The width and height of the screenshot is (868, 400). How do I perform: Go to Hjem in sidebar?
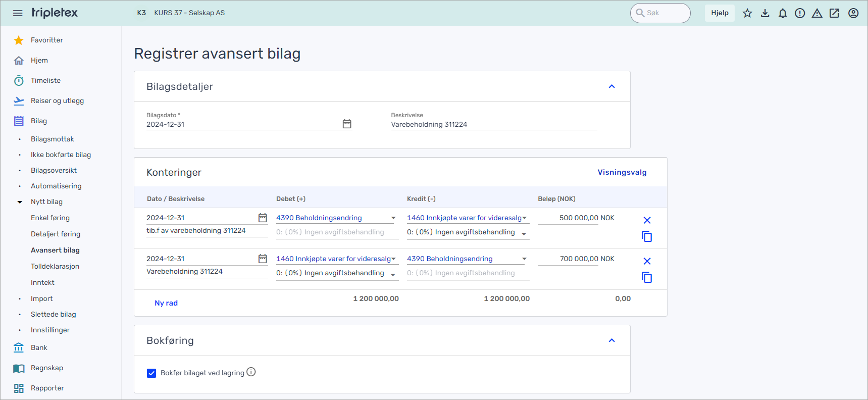(39, 60)
